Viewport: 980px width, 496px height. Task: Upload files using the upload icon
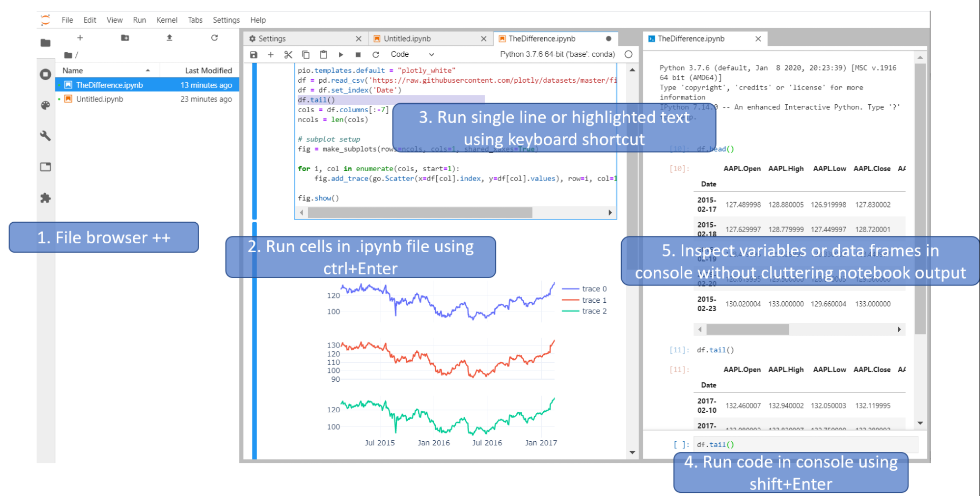coord(169,37)
